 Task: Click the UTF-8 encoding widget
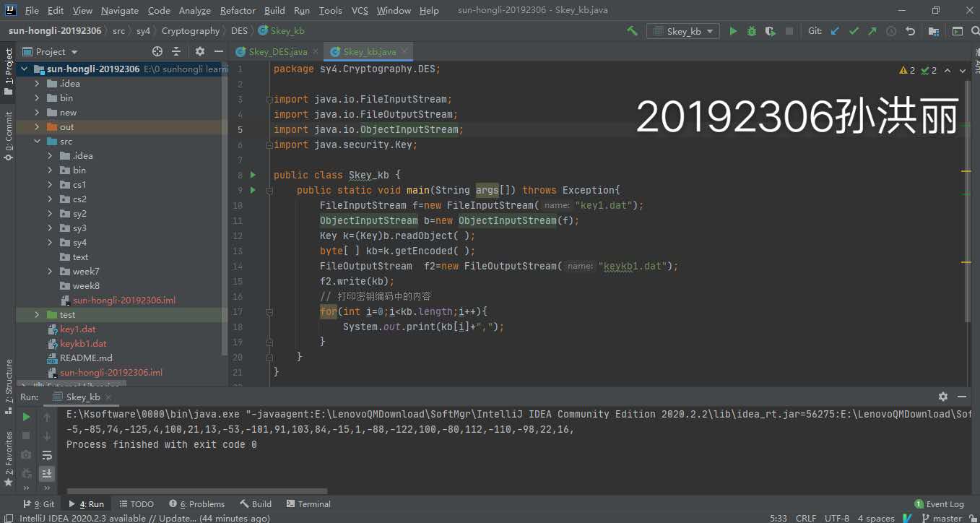(837, 518)
